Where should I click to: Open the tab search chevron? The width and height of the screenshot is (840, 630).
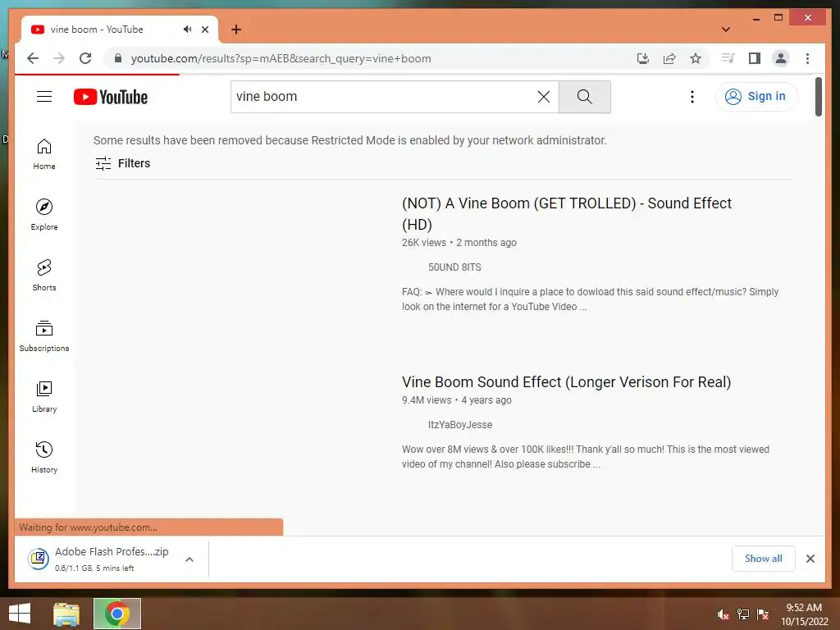tap(726, 30)
